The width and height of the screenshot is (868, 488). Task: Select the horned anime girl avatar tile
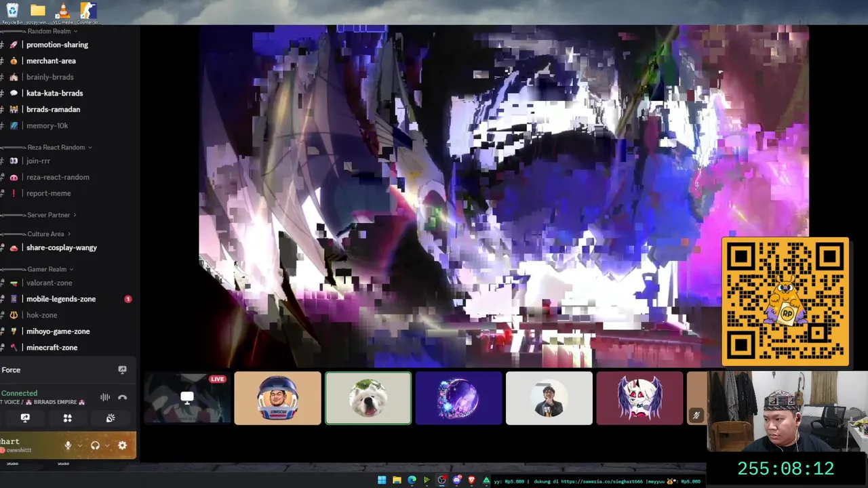[639, 399]
